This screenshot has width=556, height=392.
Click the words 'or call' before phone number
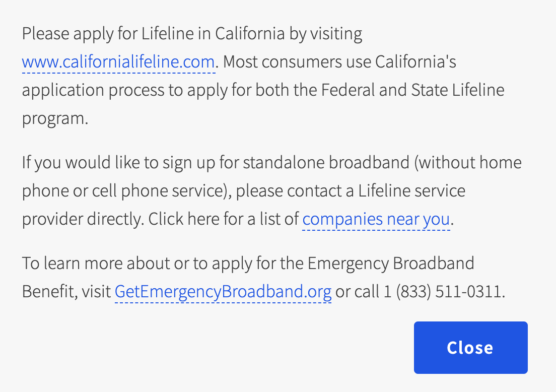(358, 292)
